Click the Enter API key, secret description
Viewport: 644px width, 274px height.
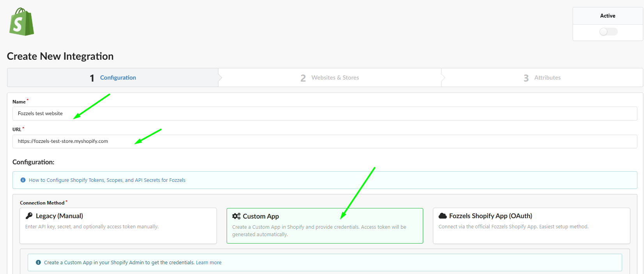point(92,227)
